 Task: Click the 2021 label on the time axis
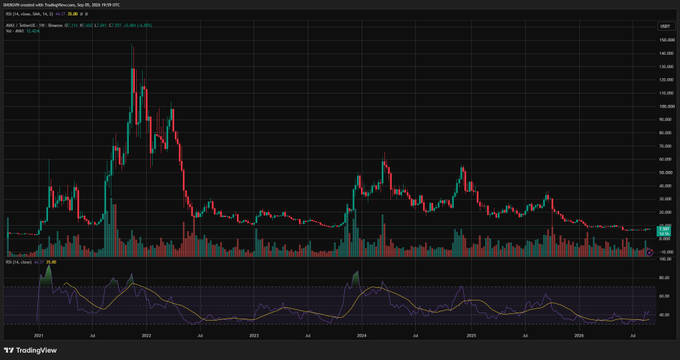click(39, 336)
